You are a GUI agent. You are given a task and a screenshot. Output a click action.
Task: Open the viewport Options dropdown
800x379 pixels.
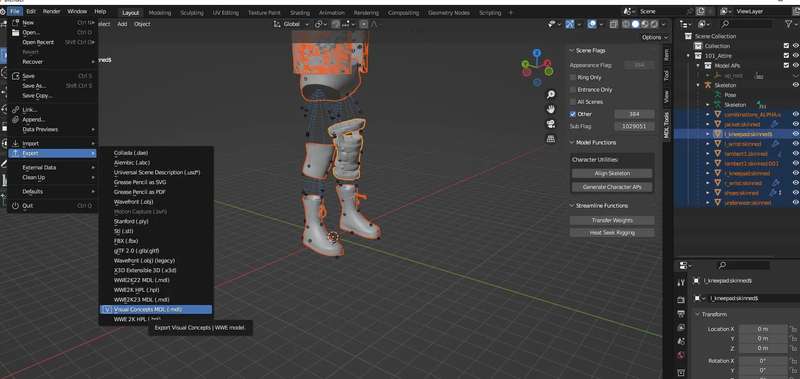[x=655, y=37]
